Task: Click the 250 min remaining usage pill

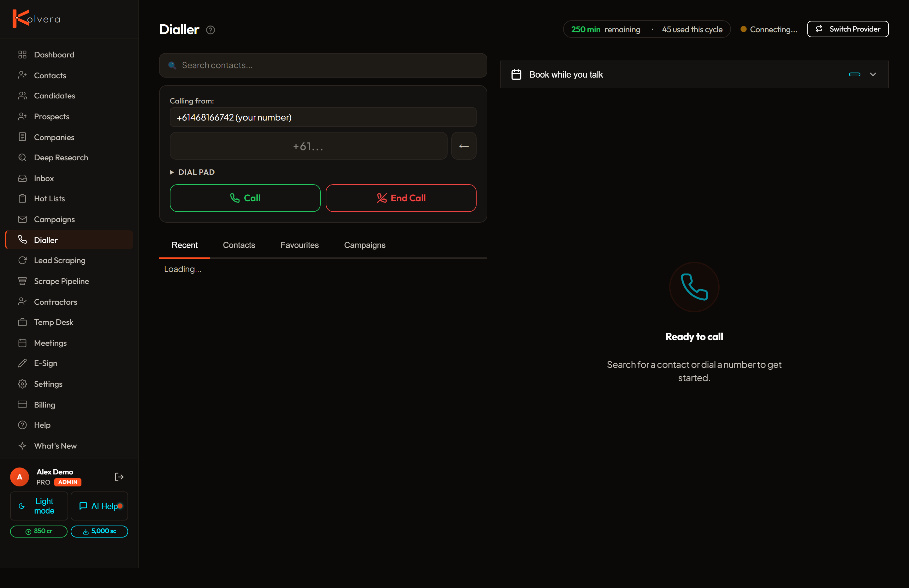Action: 647,29
